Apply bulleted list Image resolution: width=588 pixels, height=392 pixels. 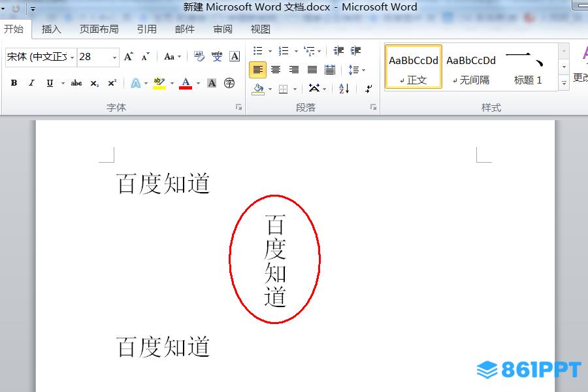pyautogui.click(x=258, y=51)
